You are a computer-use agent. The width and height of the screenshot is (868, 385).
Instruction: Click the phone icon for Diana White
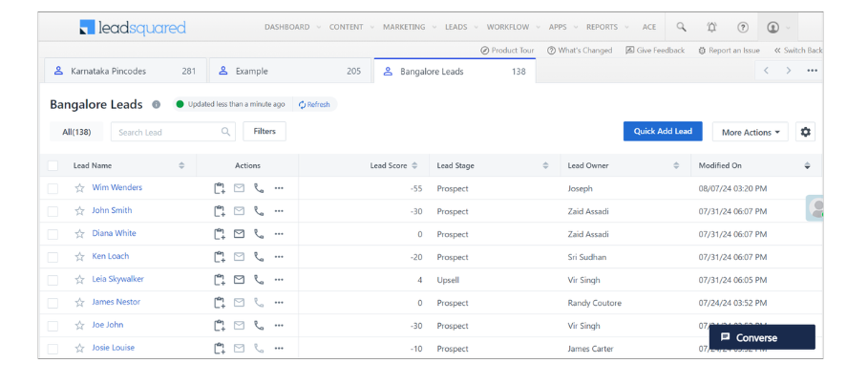coord(259,234)
